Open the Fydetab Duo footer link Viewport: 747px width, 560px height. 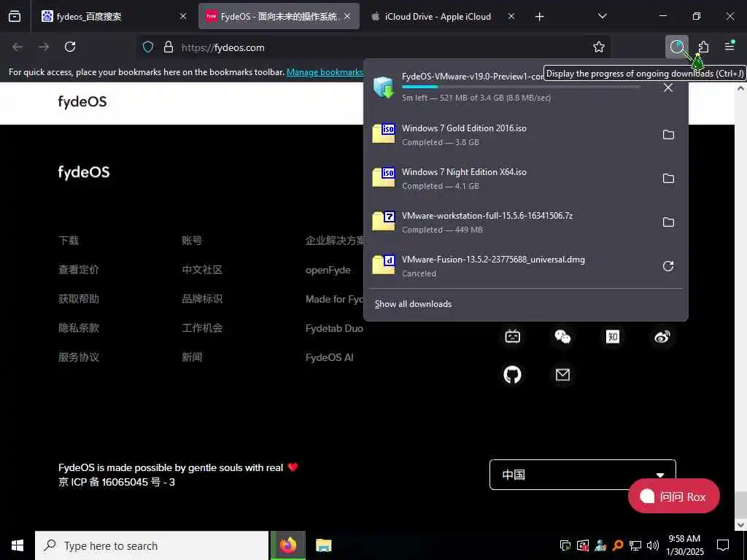coord(334,328)
